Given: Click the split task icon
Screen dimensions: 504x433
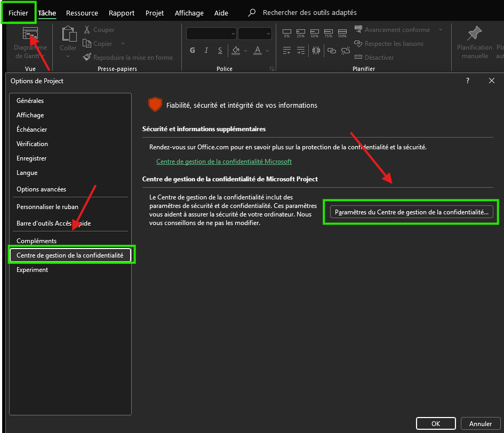Looking at the screenshot, I should pyautogui.click(x=316, y=51).
